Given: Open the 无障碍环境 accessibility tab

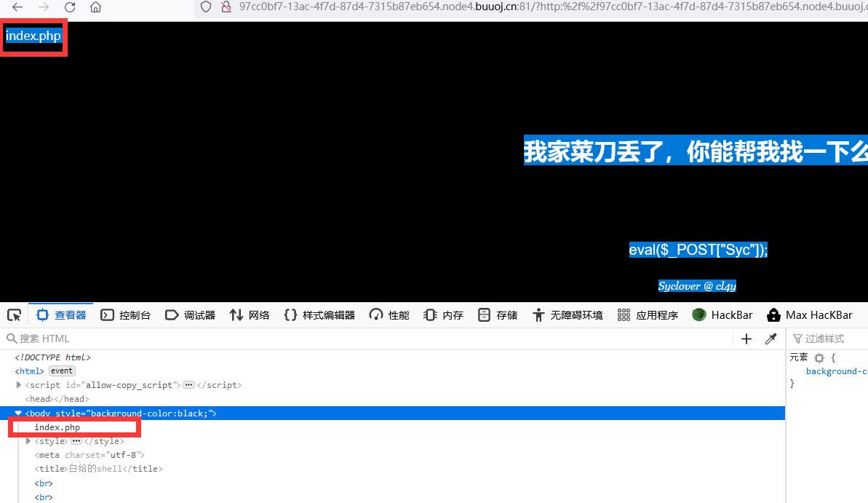Looking at the screenshot, I should click(x=568, y=315).
